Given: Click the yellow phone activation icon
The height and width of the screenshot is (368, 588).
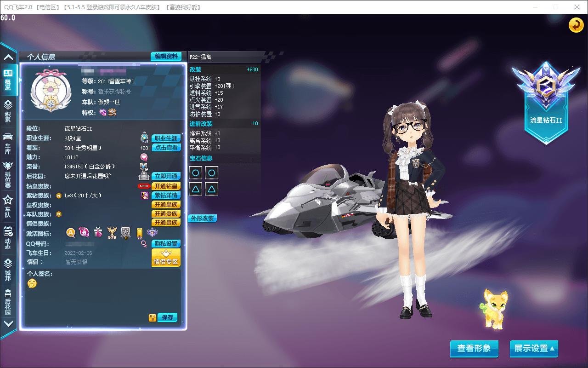Looking at the screenshot, I should click(x=139, y=233).
